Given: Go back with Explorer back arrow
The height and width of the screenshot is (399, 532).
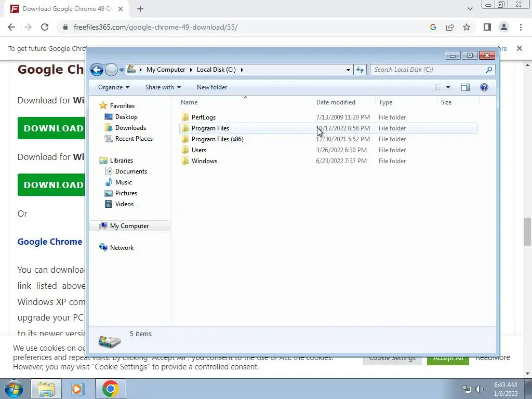Looking at the screenshot, I should [97, 70].
